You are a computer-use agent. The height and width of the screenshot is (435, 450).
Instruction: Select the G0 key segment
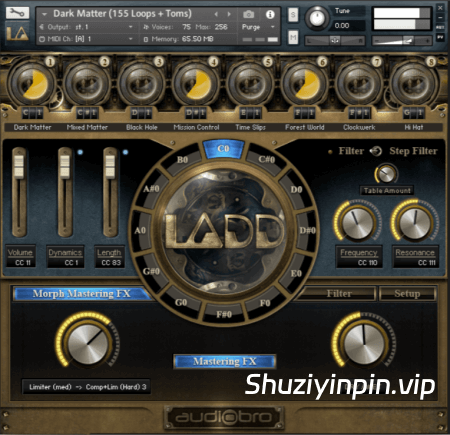181,302
